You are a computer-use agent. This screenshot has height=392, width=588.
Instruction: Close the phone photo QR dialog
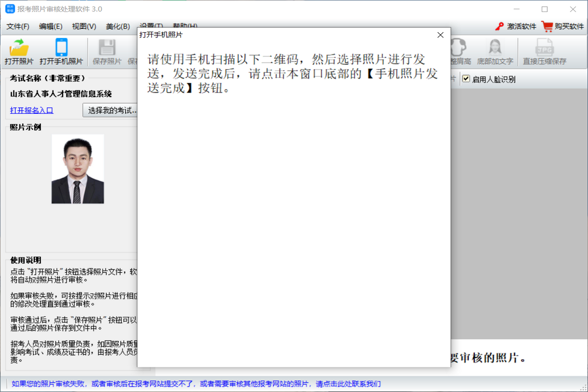[440, 35]
